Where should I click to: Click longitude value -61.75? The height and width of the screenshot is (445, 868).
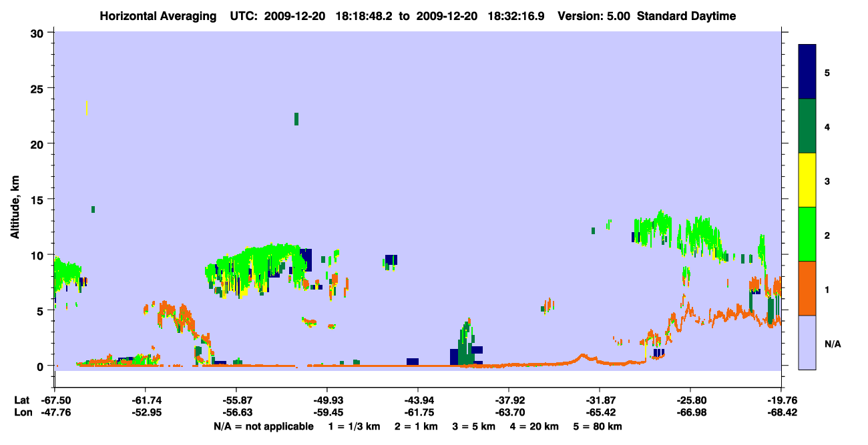(x=418, y=412)
